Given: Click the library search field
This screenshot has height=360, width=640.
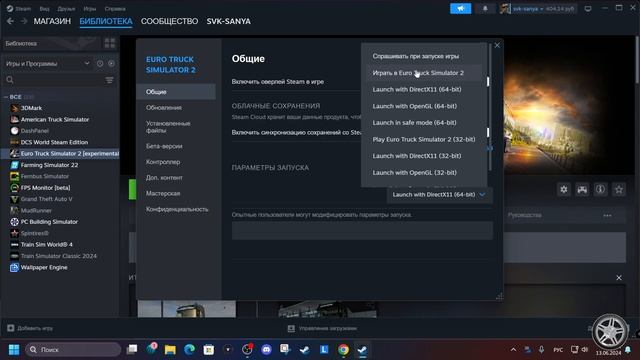Looking at the screenshot, I should [x=59, y=80].
